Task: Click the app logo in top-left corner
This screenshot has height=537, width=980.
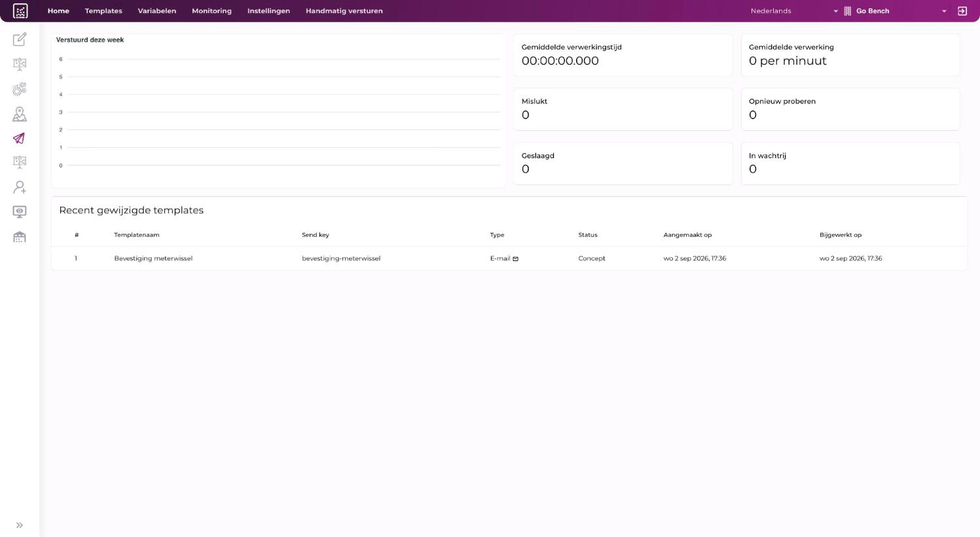Action: [x=20, y=11]
